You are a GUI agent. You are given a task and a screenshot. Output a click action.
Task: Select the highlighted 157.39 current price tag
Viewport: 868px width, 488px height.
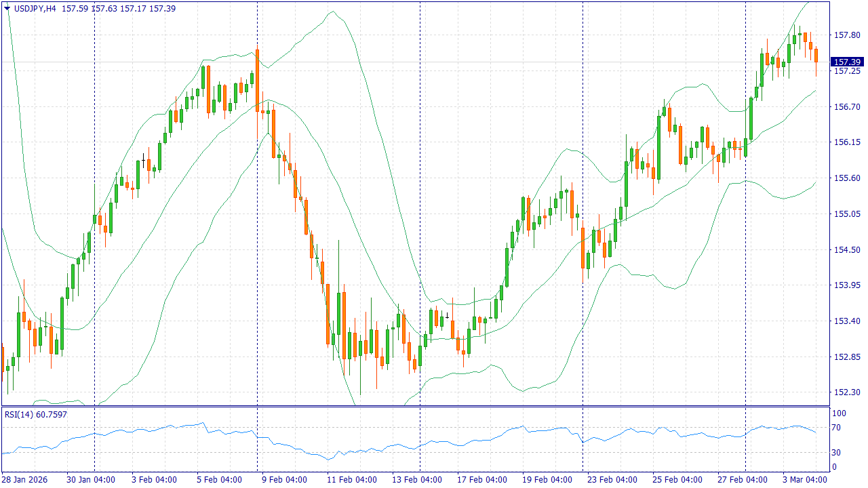click(847, 62)
